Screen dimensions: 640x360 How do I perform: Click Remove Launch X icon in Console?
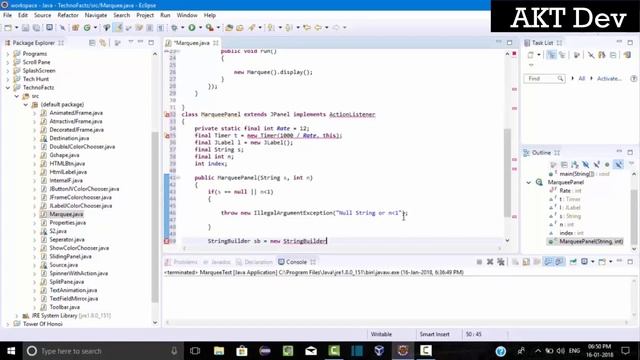click(490, 262)
